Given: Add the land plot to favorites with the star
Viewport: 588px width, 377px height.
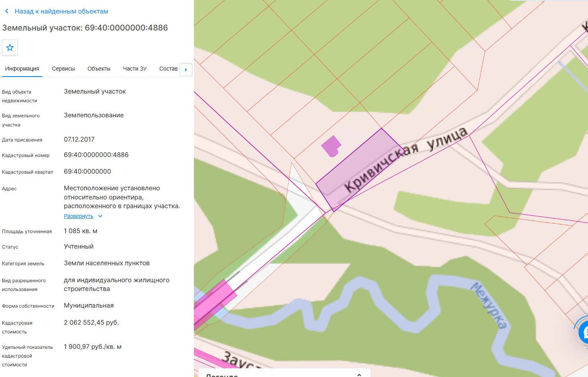Looking at the screenshot, I should (10, 48).
